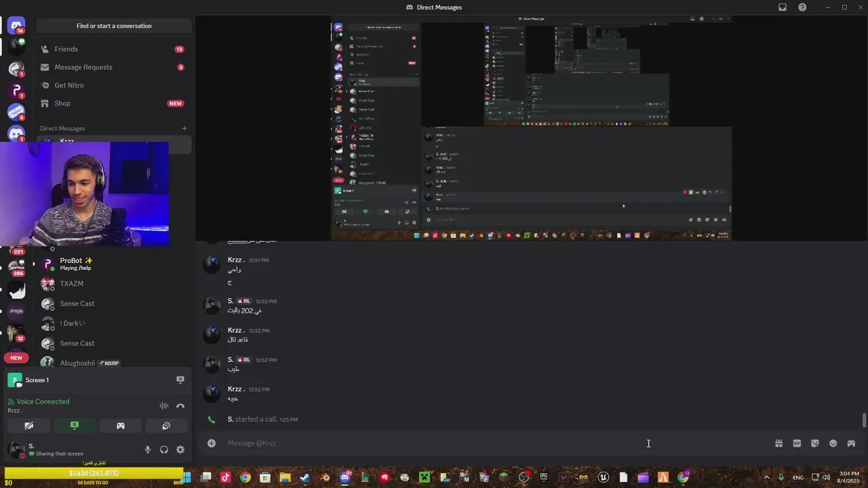
Task: Click the attach file plus icon
Action: (212, 443)
